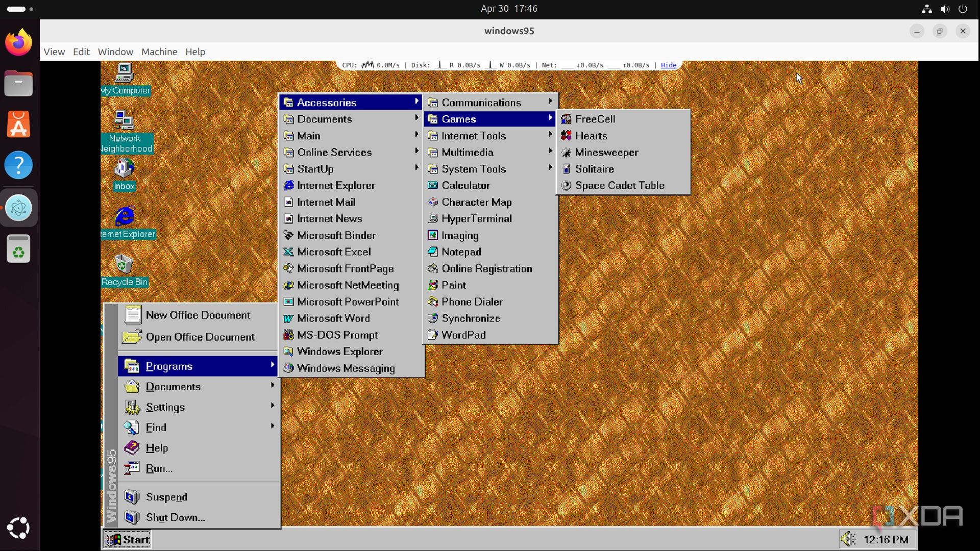Launch Microsoft Excel
Image resolution: width=980 pixels, height=551 pixels.
(351, 252)
